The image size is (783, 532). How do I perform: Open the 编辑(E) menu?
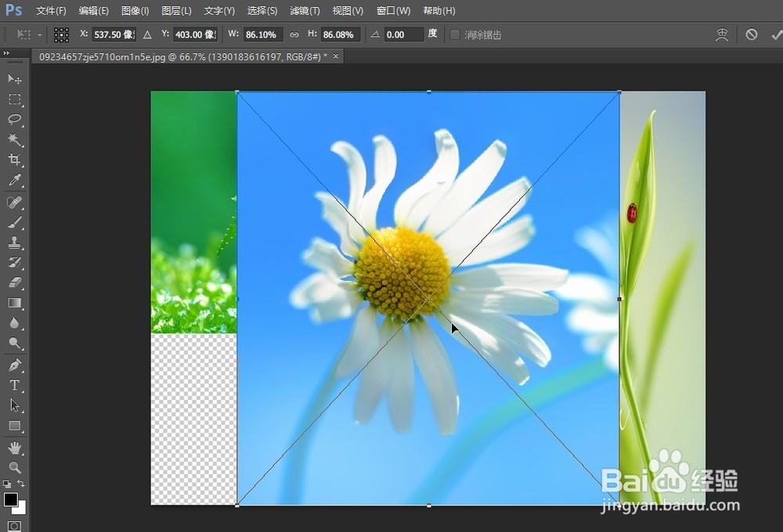click(93, 10)
